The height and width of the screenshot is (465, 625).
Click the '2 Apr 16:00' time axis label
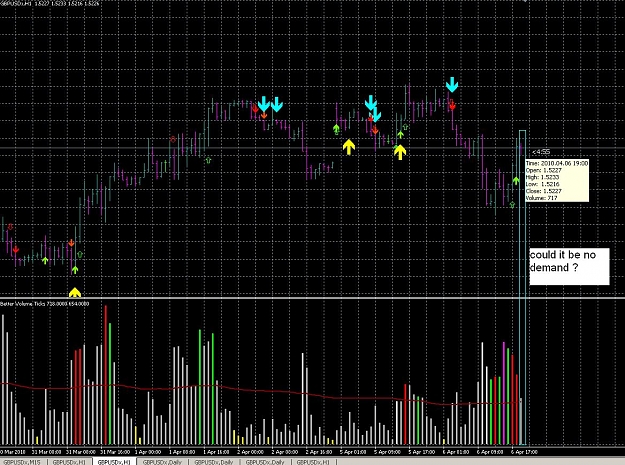(319, 452)
